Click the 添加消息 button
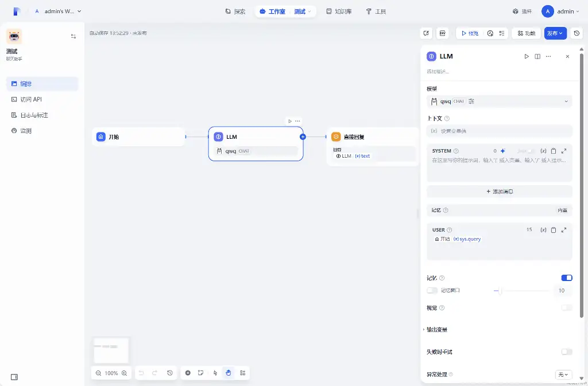The height and width of the screenshot is (386, 588). [x=499, y=192]
